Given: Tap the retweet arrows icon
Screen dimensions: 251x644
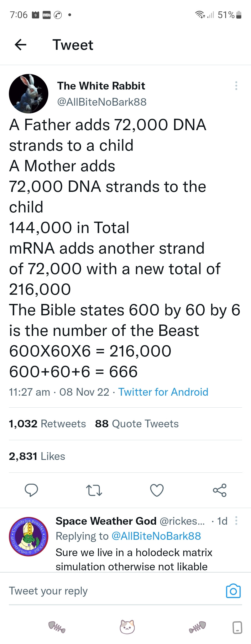Looking at the screenshot, I should click(x=94, y=490).
